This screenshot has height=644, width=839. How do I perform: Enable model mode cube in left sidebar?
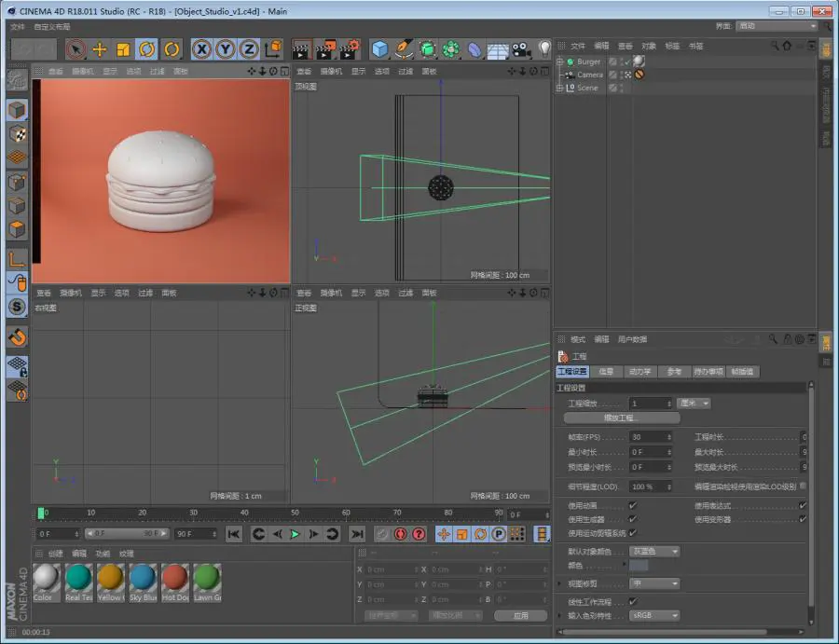[17, 110]
